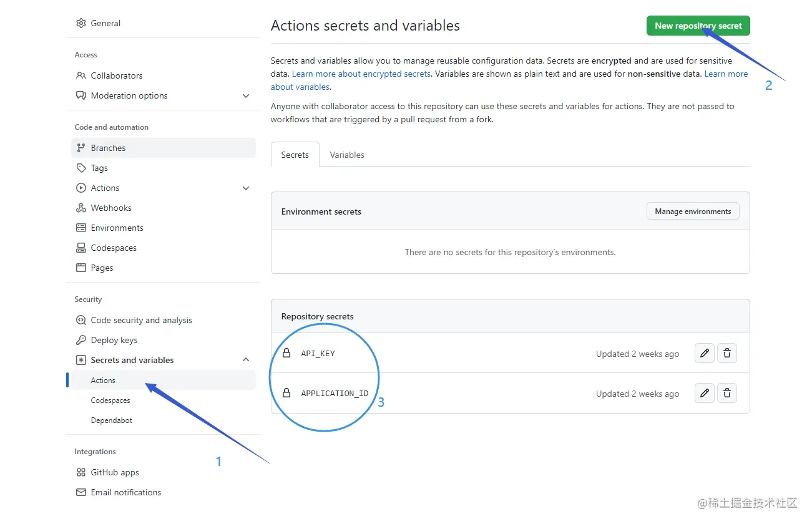This screenshot has width=812, height=524.
Task: Select the Secrets tab
Action: (295, 155)
